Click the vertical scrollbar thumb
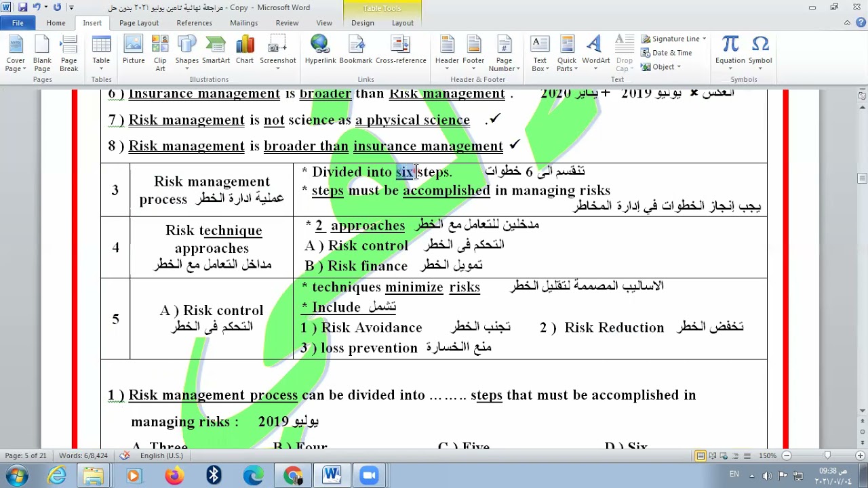The width and height of the screenshot is (868, 488). click(x=862, y=179)
